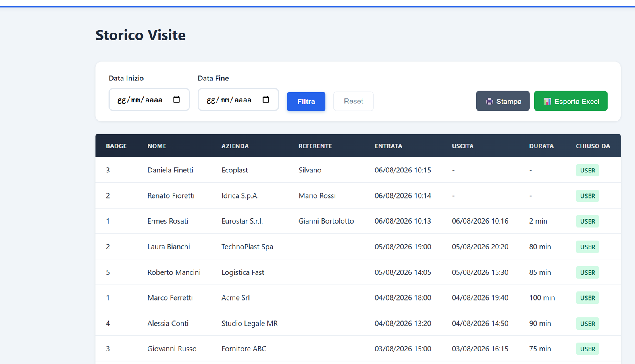Click the exit time 05/08/2026 20:20

pos(480,247)
